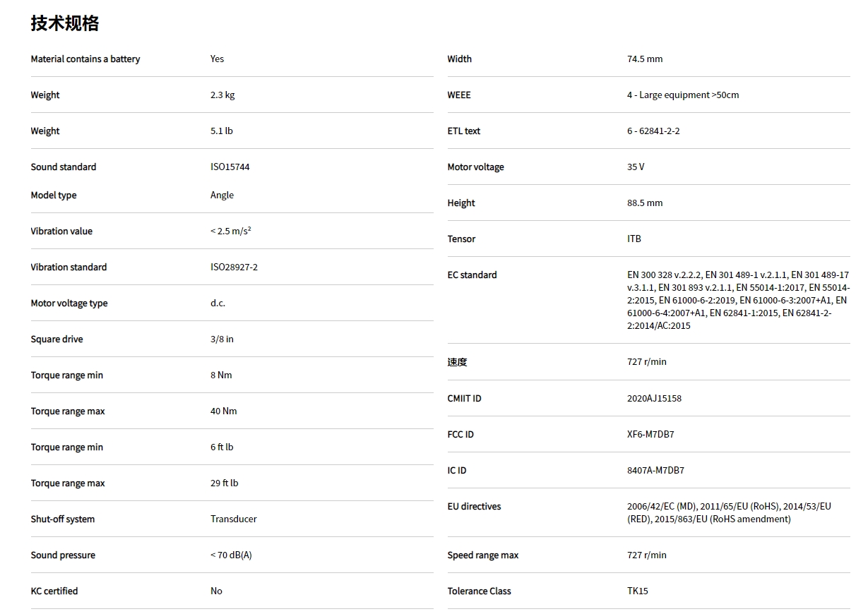Select the CMIIT ID value 2020AJ15158
Viewport: 868px width, 614px height.
[654, 399]
